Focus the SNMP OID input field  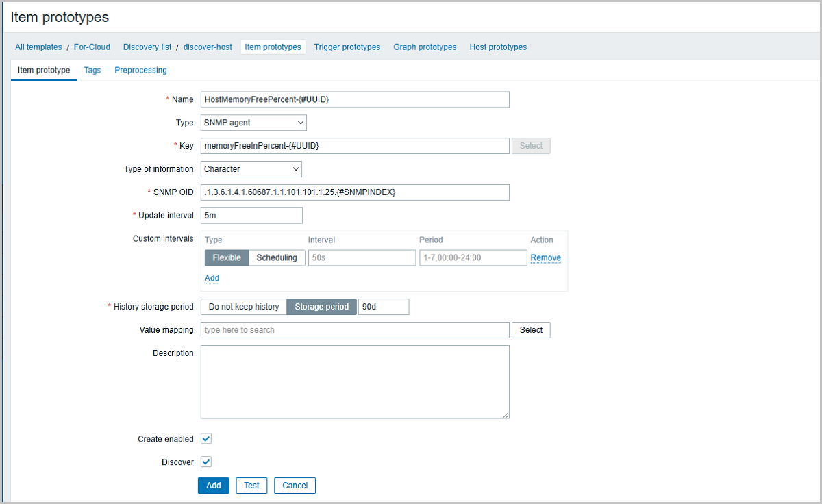(355, 192)
